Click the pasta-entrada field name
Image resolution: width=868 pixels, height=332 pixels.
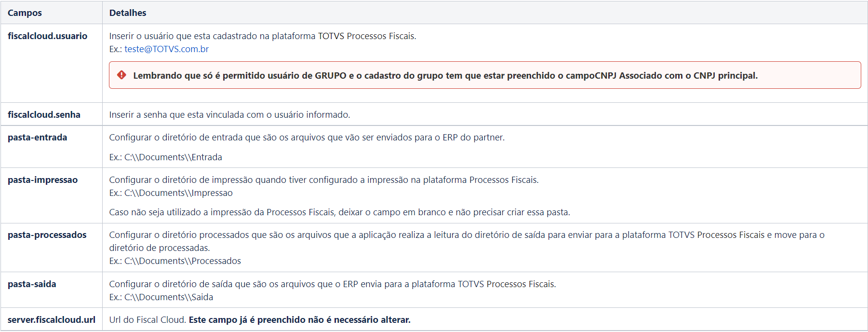37,138
